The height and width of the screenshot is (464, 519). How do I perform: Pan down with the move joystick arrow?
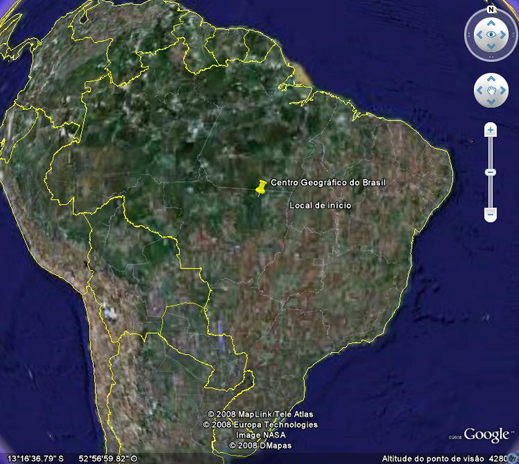click(x=491, y=101)
